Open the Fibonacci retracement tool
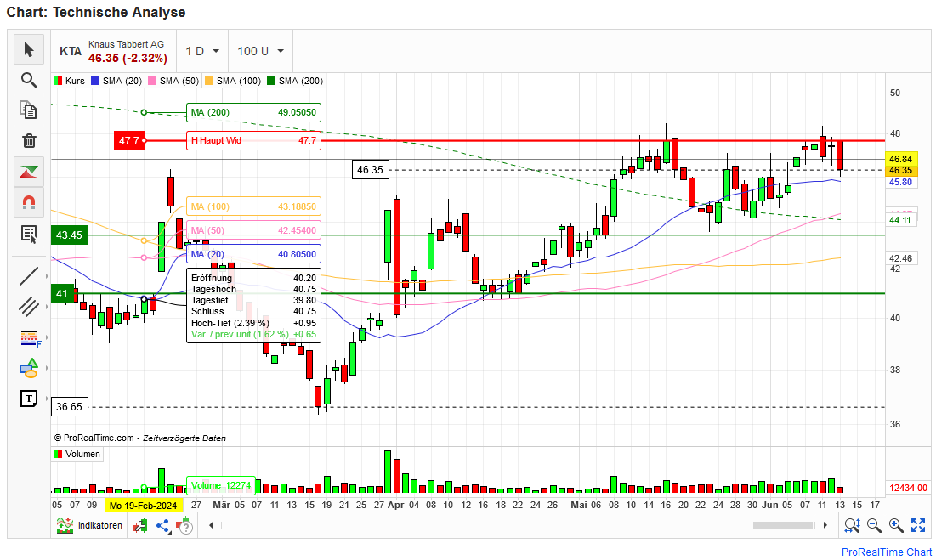This screenshot has width=936, height=560. tap(29, 337)
